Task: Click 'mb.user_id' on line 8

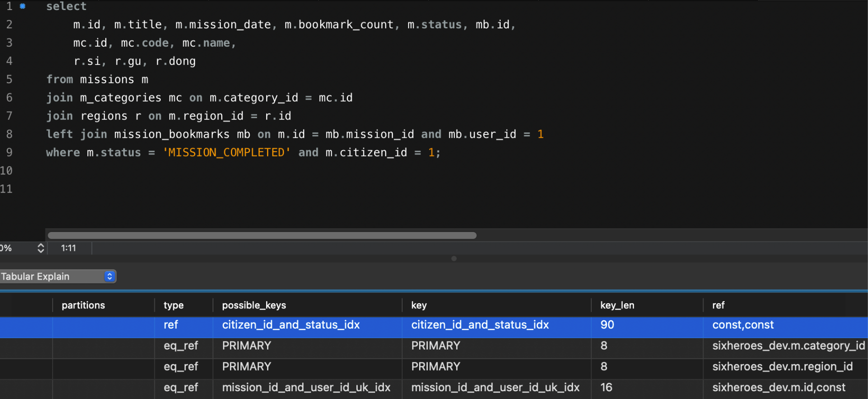Action: pyautogui.click(x=482, y=135)
